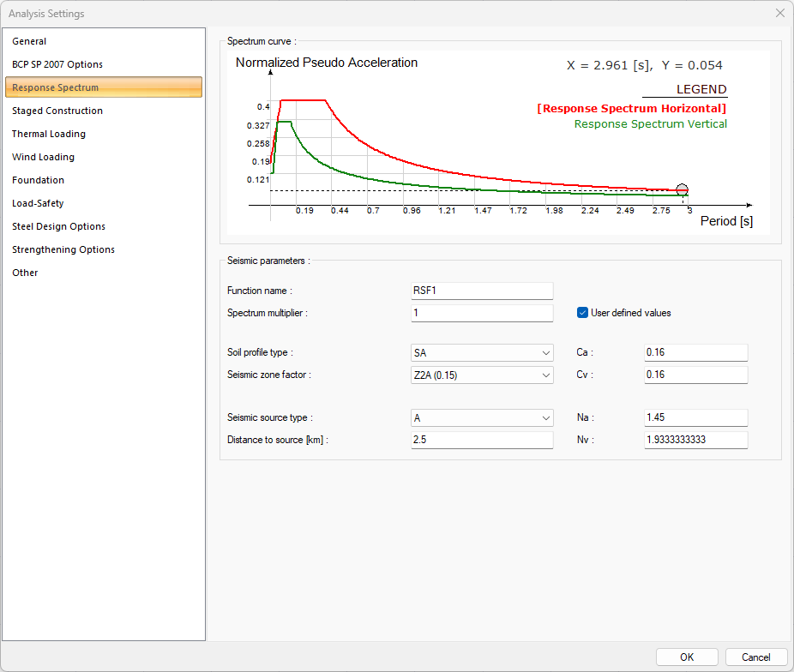This screenshot has width=794, height=672.
Task: Expand the Seismic zone factor dropdown
Action: pyautogui.click(x=482, y=375)
